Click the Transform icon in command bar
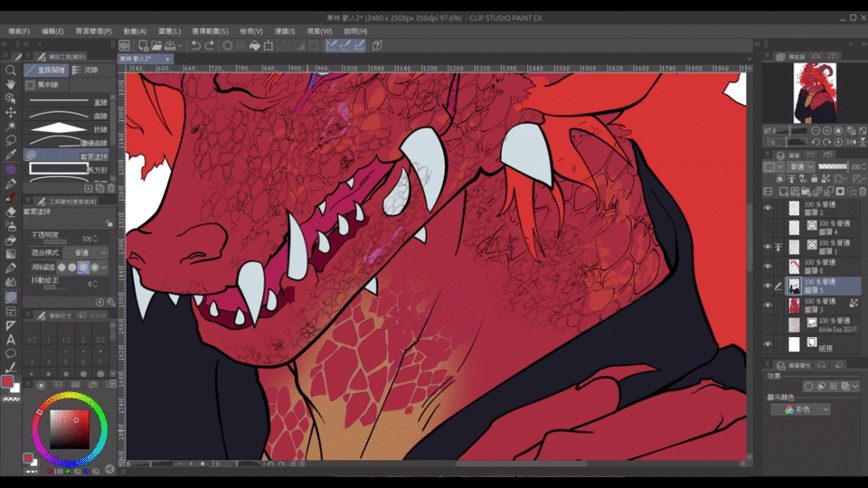The height and width of the screenshot is (488, 868). tap(269, 45)
